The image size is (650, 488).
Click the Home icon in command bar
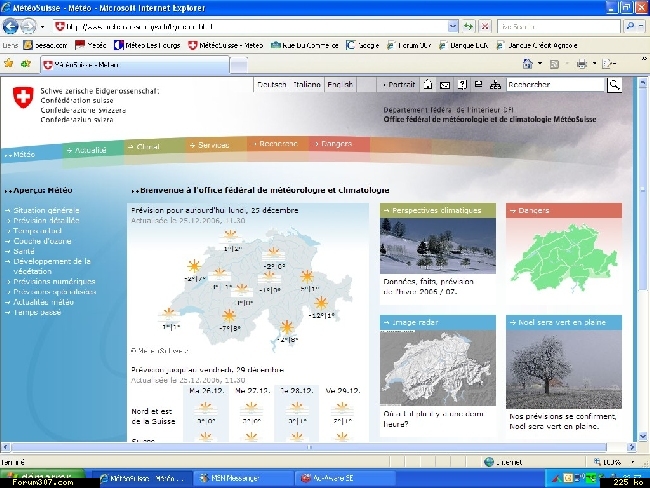pyautogui.click(x=527, y=64)
